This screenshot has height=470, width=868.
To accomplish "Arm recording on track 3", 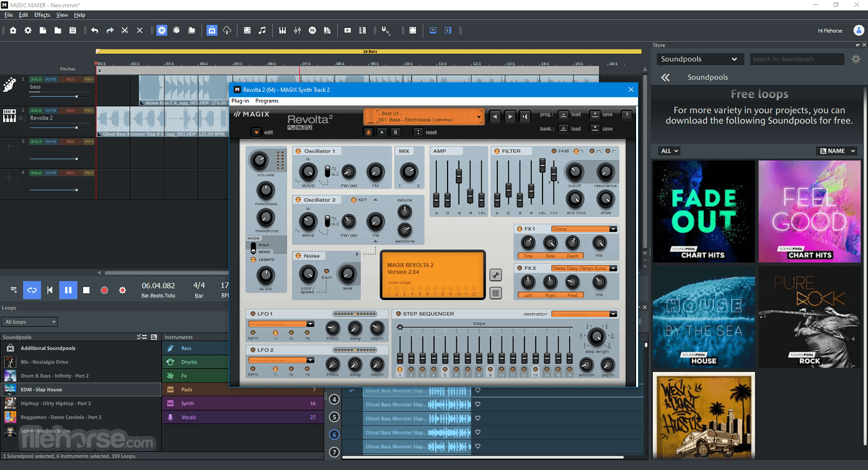I will [71, 141].
